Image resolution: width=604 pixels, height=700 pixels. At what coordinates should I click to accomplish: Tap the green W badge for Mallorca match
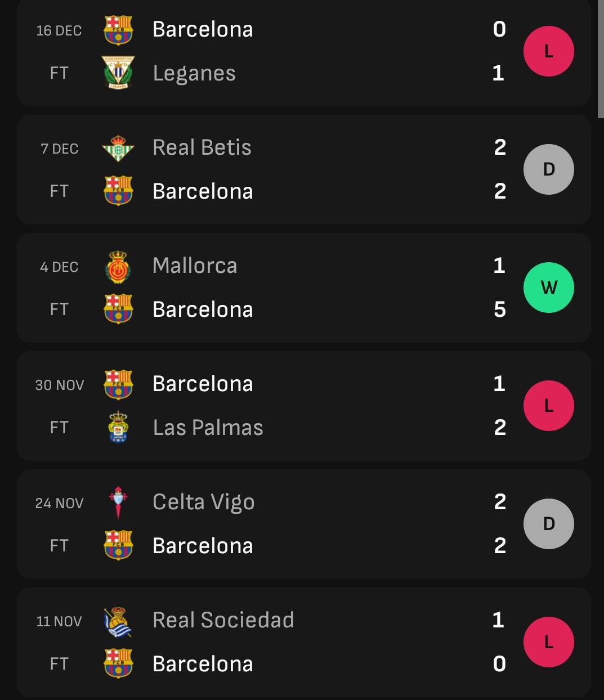(549, 288)
